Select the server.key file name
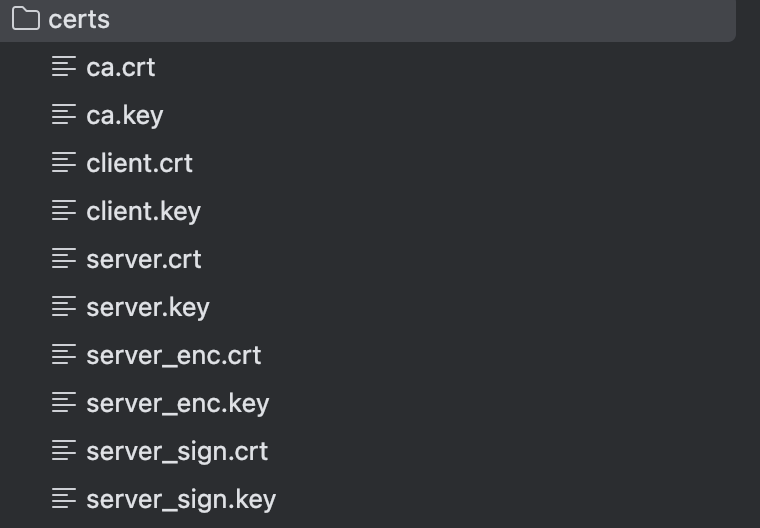This screenshot has width=760, height=528. [x=148, y=307]
